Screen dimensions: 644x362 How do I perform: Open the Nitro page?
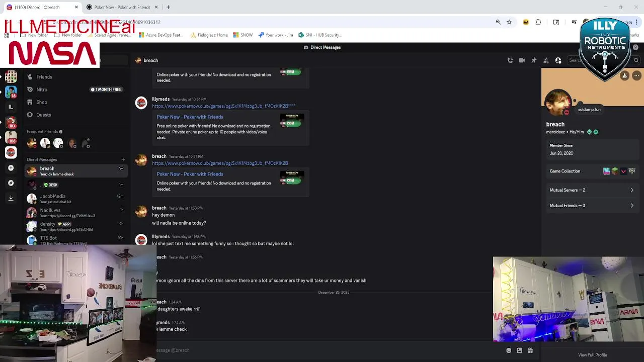point(75,89)
